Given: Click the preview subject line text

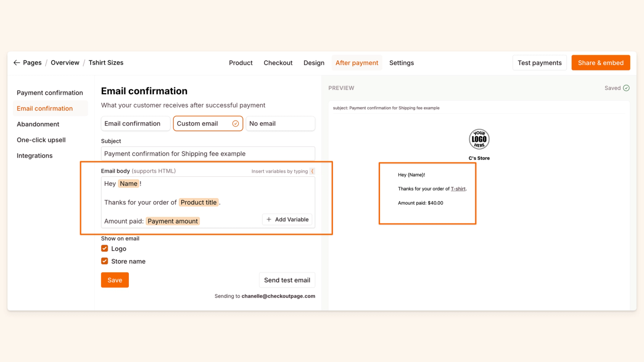Looking at the screenshot, I should click(x=386, y=108).
